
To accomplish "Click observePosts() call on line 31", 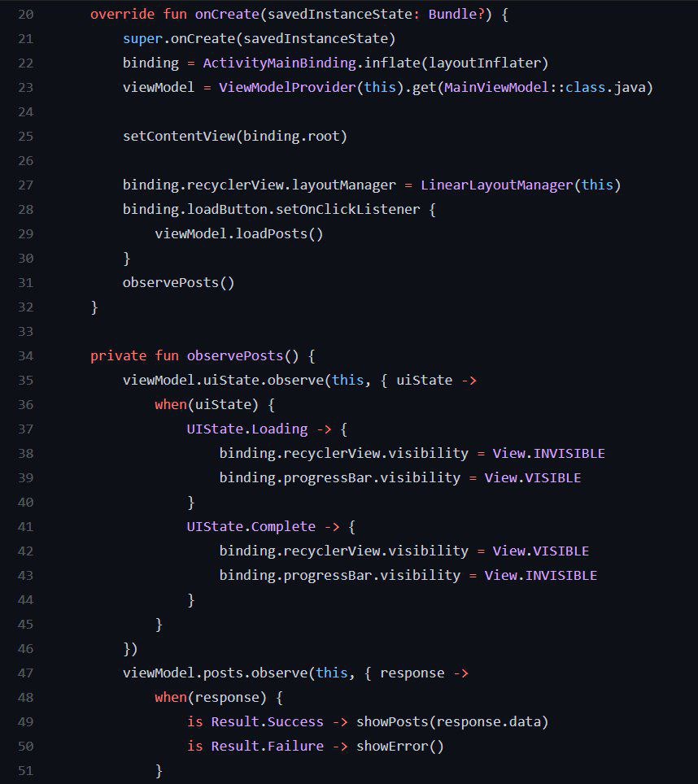I will click(x=178, y=282).
